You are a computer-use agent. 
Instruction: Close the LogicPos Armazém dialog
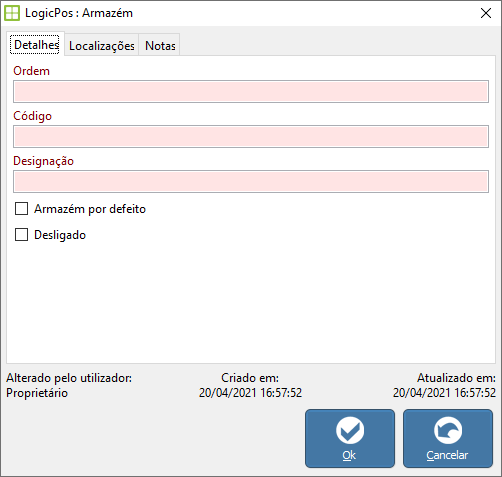point(486,13)
